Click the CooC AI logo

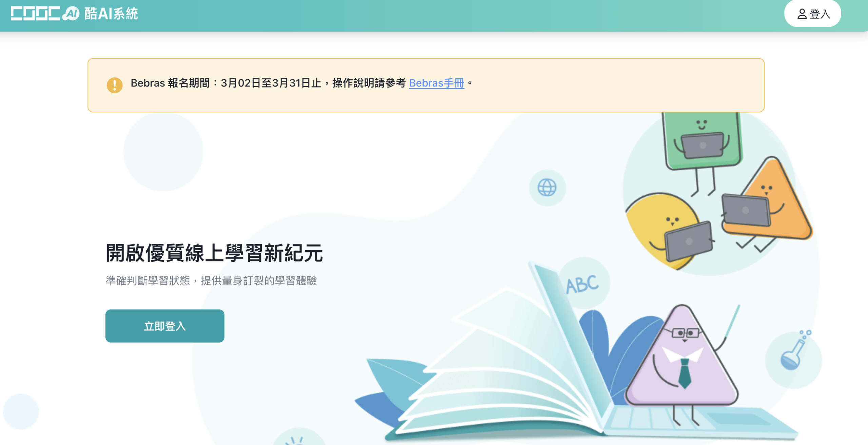[45, 14]
